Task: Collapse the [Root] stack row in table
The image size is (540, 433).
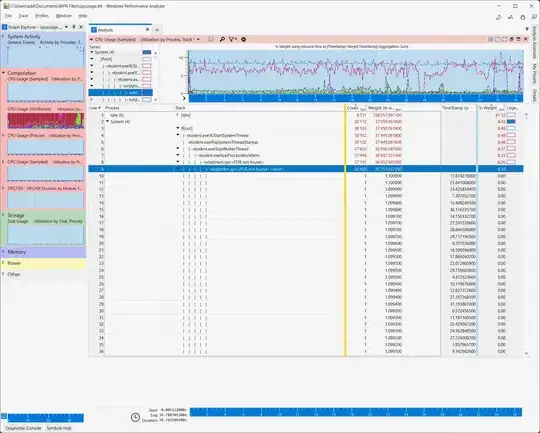Action: pyautogui.click(x=178, y=128)
